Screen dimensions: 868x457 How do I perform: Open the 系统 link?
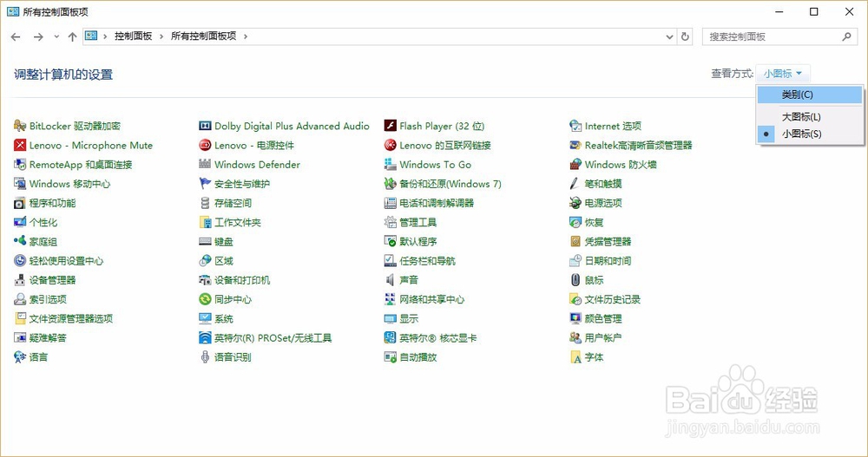point(224,318)
